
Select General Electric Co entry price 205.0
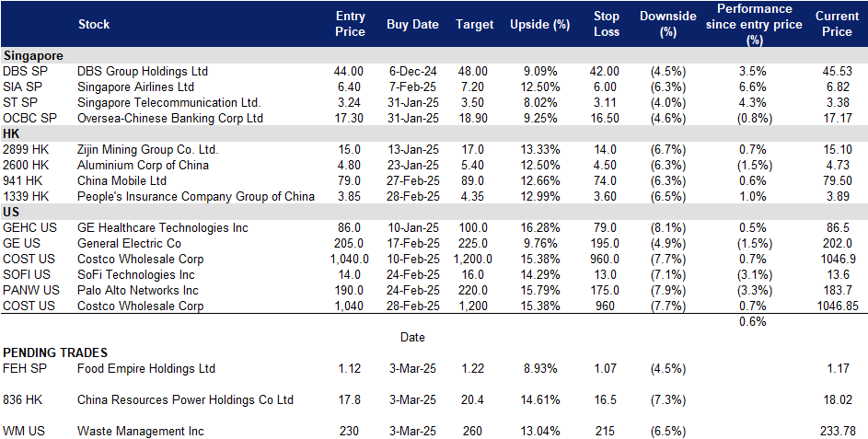pyautogui.click(x=350, y=243)
